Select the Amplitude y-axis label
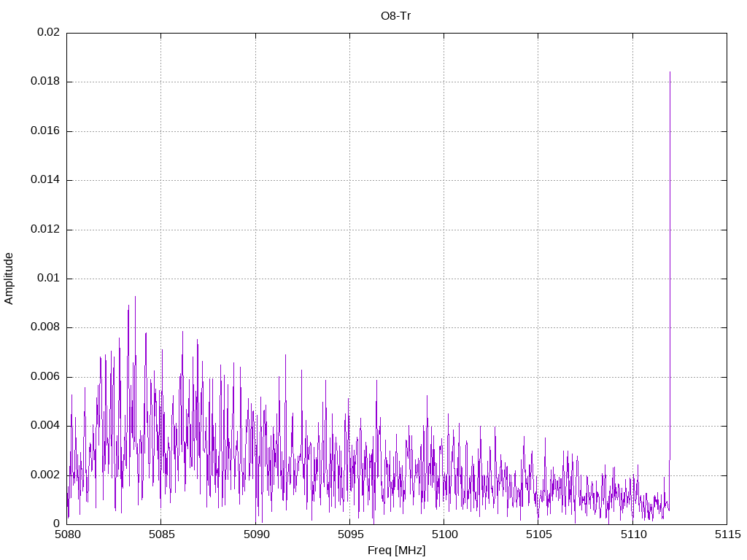 (9, 278)
